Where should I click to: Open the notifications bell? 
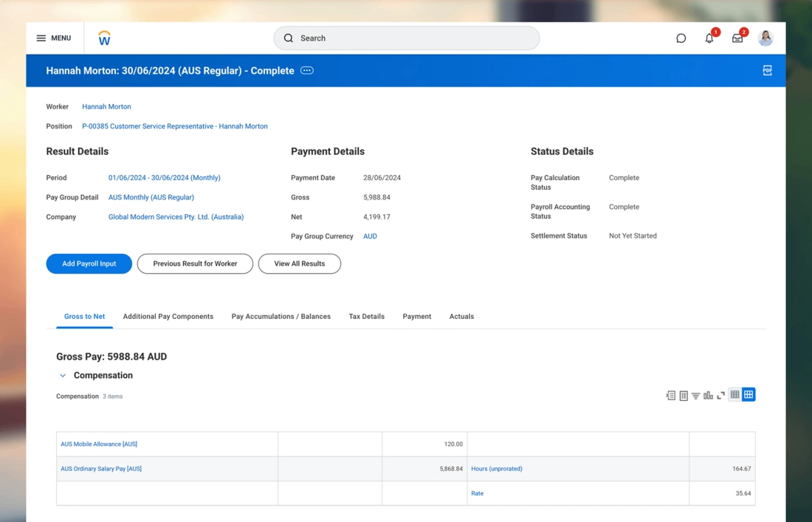(x=709, y=38)
